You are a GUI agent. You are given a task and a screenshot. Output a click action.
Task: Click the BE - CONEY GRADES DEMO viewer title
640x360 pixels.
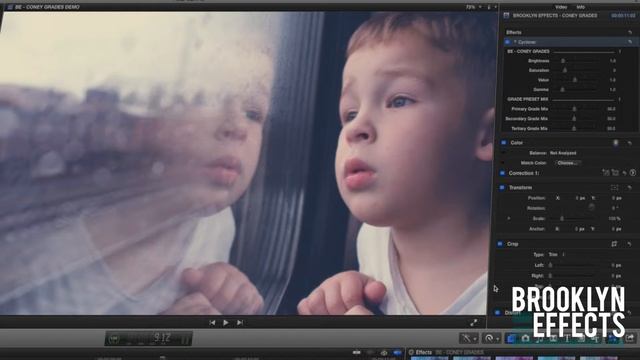pos(47,7)
